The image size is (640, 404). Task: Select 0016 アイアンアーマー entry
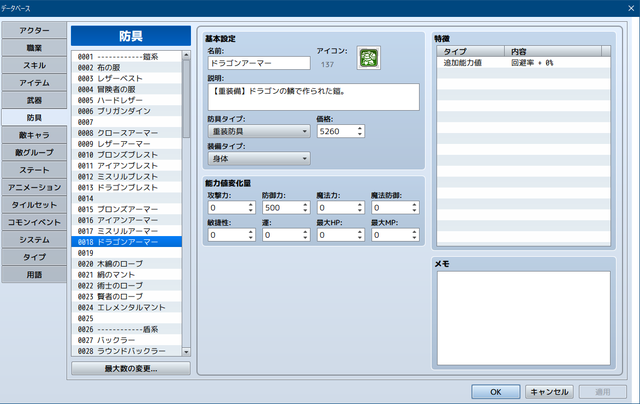point(127,220)
